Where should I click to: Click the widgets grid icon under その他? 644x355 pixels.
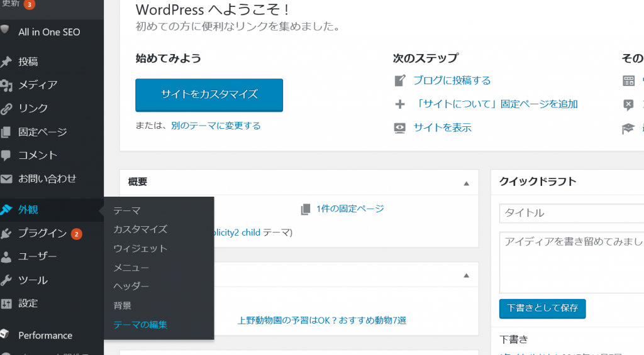(x=628, y=80)
